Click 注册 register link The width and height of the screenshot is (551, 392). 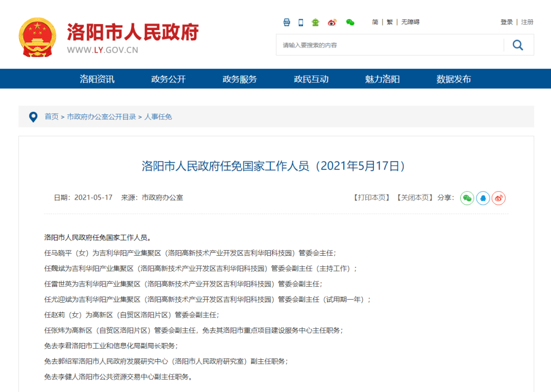click(x=527, y=22)
